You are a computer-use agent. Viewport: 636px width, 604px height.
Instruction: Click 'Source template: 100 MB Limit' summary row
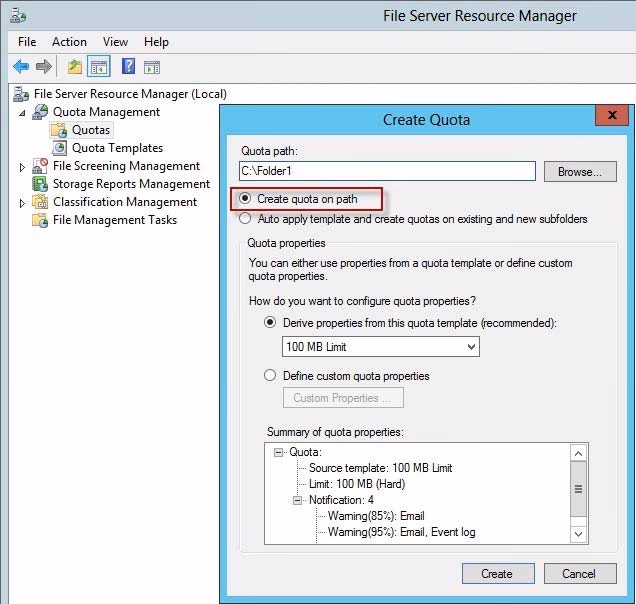point(380,468)
